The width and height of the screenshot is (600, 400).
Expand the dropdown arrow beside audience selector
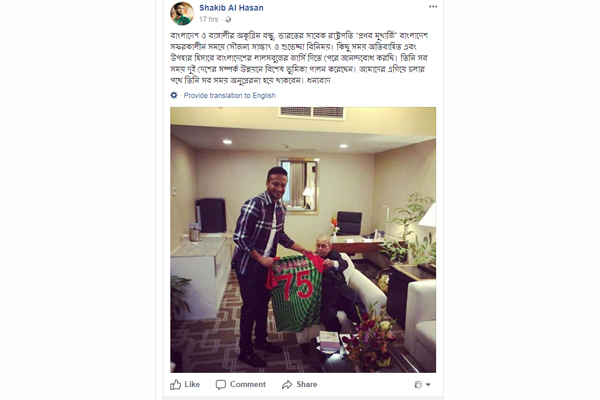(428, 385)
